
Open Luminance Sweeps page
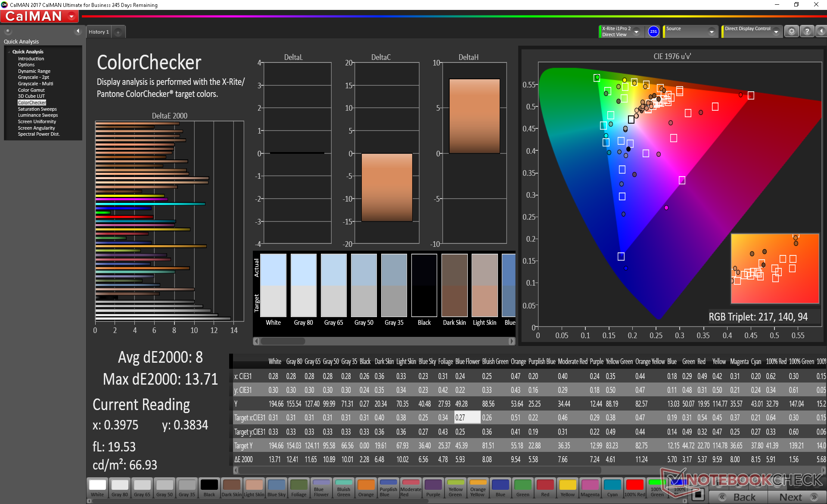(38, 115)
